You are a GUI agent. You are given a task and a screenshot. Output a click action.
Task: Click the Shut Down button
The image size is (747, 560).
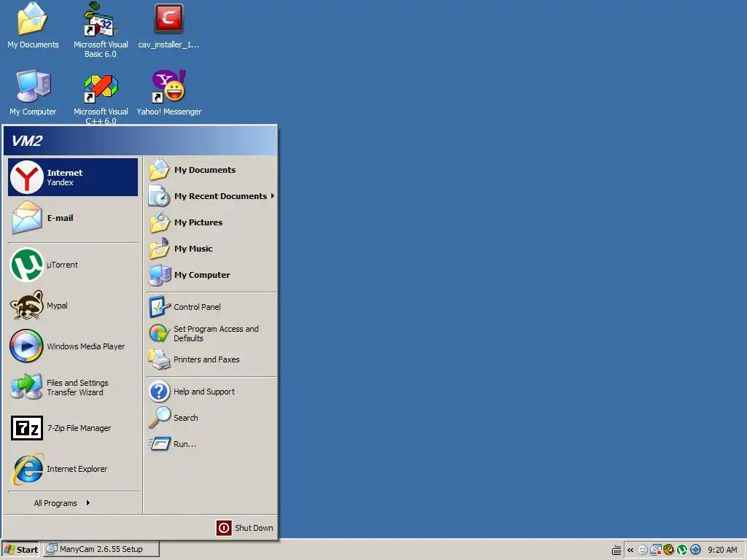[245, 528]
